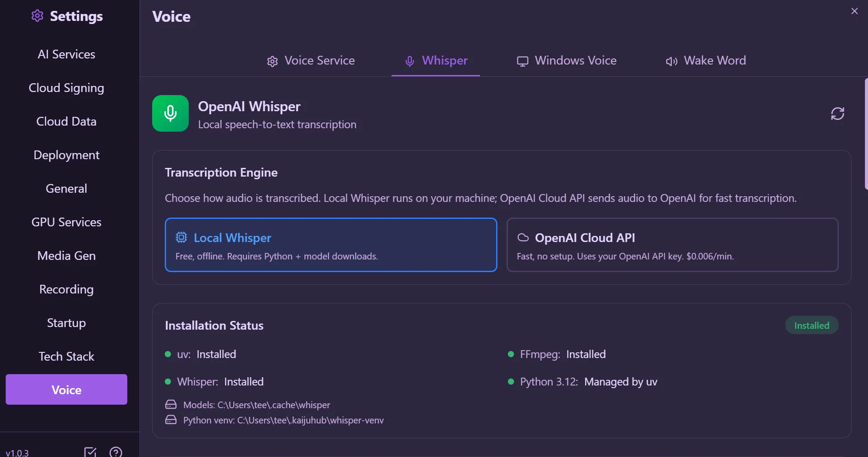Click the chip icon on Local Whisper card

[x=181, y=237]
